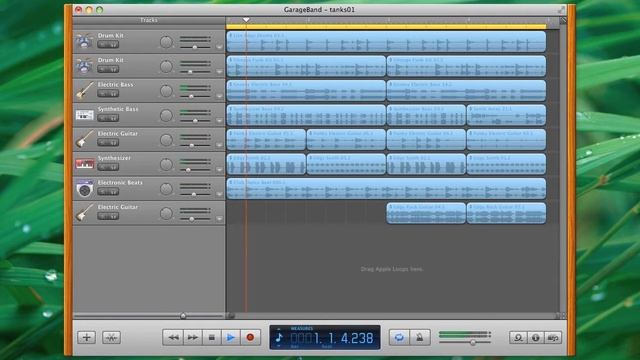Screen dimensions: 640x360
Task: Open the LCD Measures mode selector
Action: click(302, 329)
